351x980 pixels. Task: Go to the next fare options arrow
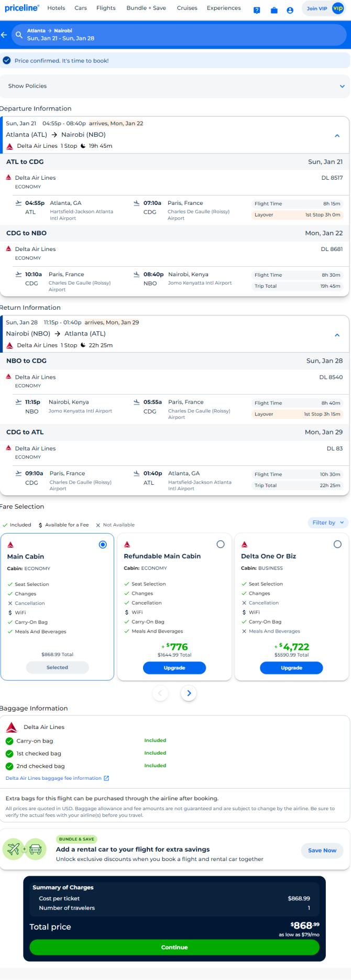pos(189,693)
